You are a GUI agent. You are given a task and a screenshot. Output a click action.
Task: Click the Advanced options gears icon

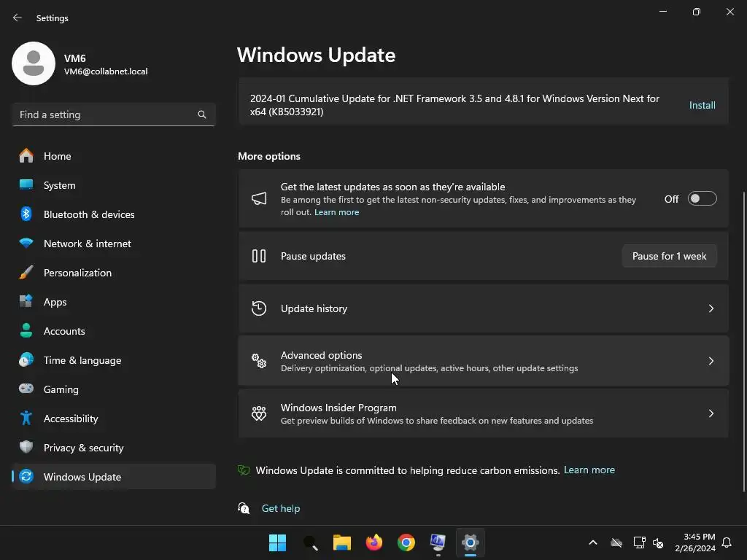(x=259, y=361)
